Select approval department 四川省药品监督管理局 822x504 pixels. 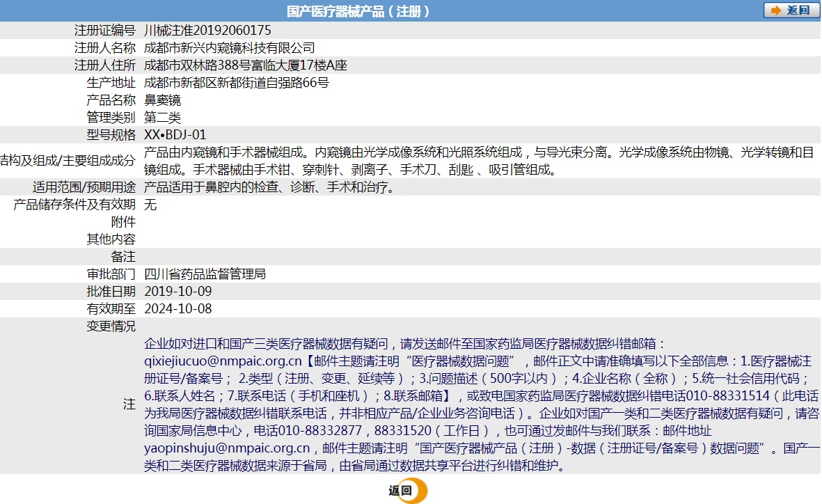[205, 274]
